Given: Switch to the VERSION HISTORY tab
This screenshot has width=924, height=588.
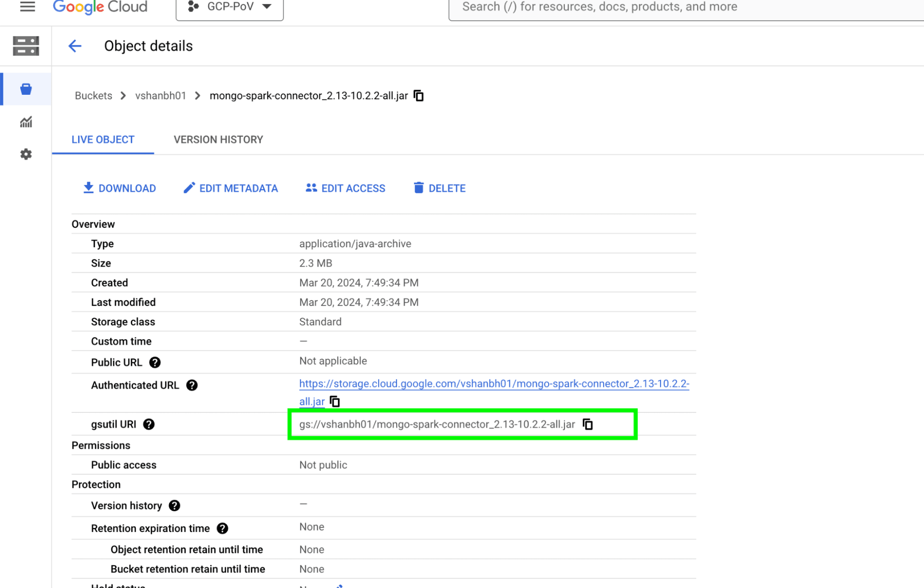Looking at the screenshot, I should click(x=218, y=140).
